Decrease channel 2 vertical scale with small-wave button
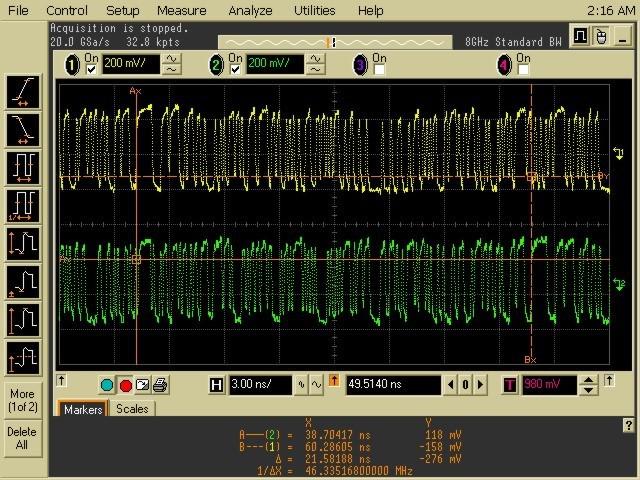 click(x=316, y=70)
